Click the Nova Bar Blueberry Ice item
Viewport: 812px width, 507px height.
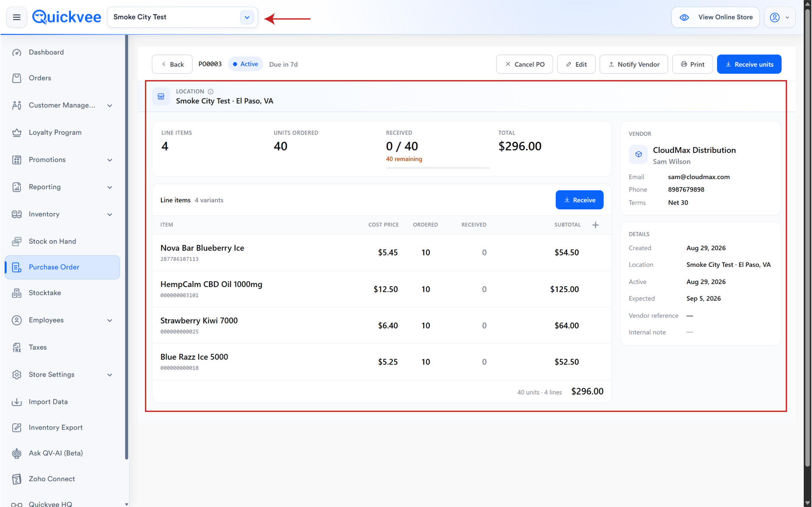[202, 248]
